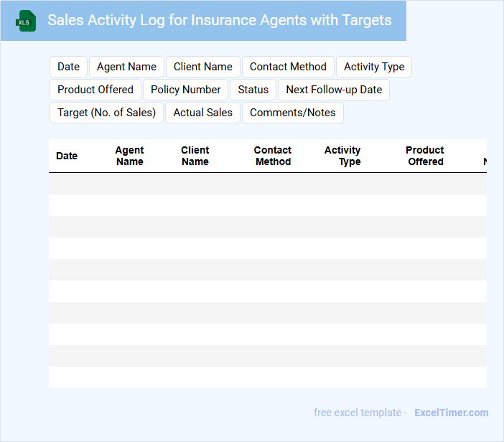
Task: Click the green XLS file icon
Action: (27, 21)
